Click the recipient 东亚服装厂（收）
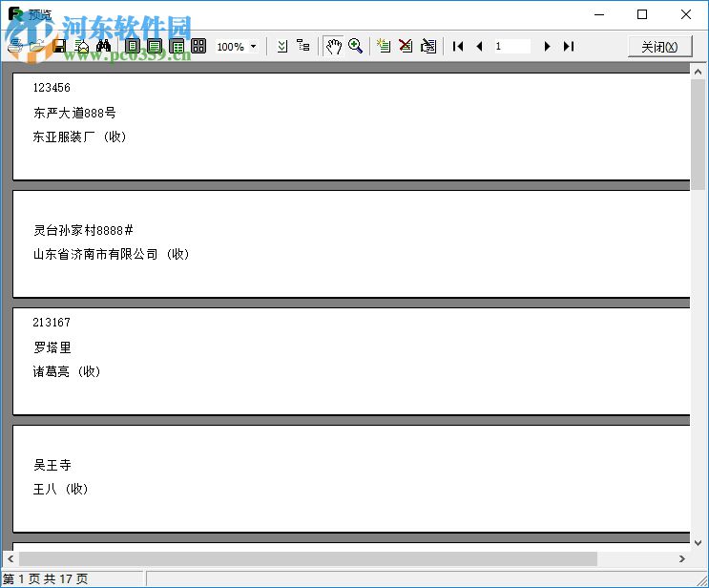The image size is (709, 588). tap(79, 136)
